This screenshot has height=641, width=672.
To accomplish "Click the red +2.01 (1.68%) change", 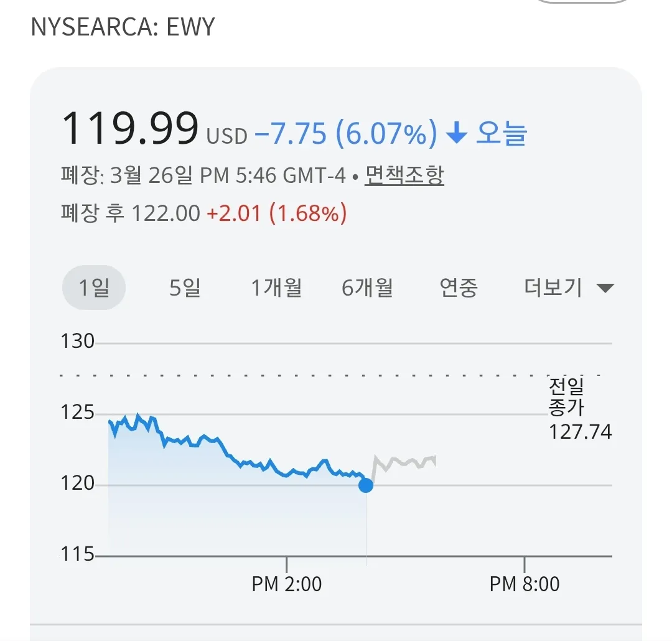I will [276, 213].
